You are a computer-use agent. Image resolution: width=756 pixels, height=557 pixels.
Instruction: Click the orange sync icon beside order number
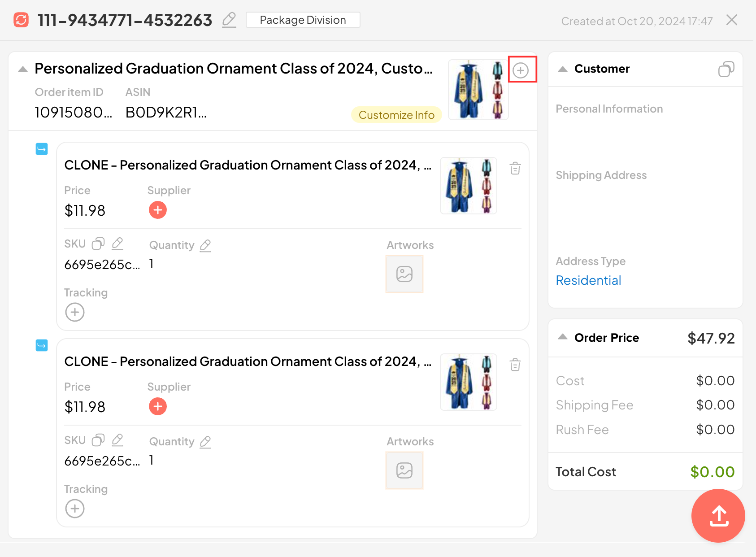coord(21,20)
